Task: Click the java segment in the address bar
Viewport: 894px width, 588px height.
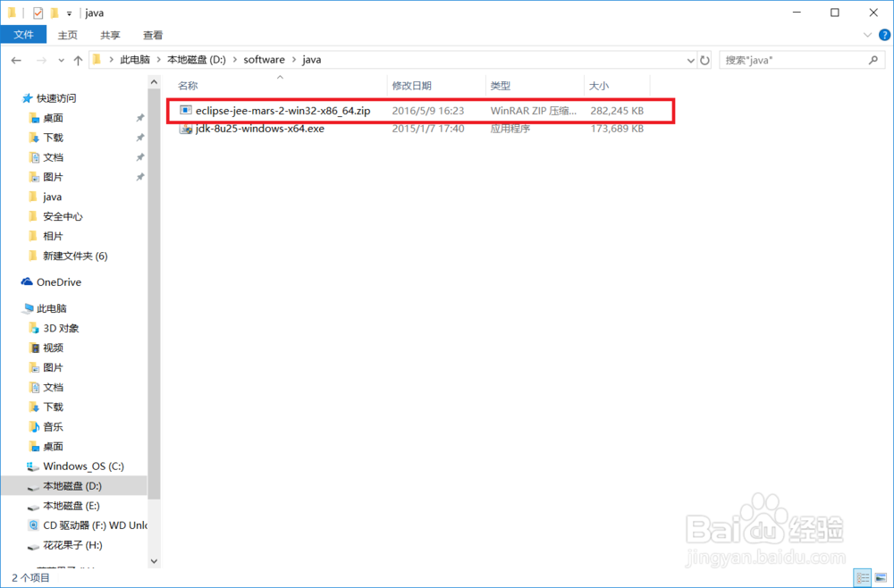Action: [311, 59]
